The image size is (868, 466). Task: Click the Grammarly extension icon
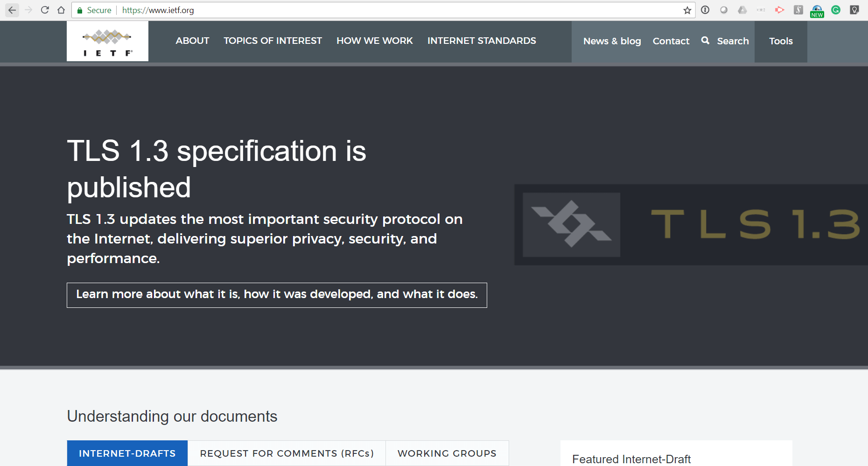836,10
